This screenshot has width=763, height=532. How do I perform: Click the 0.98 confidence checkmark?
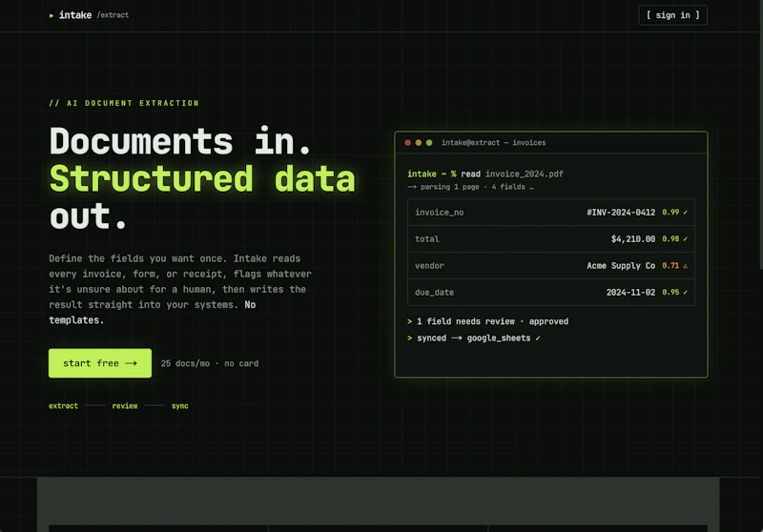click(x=685, y=238)
